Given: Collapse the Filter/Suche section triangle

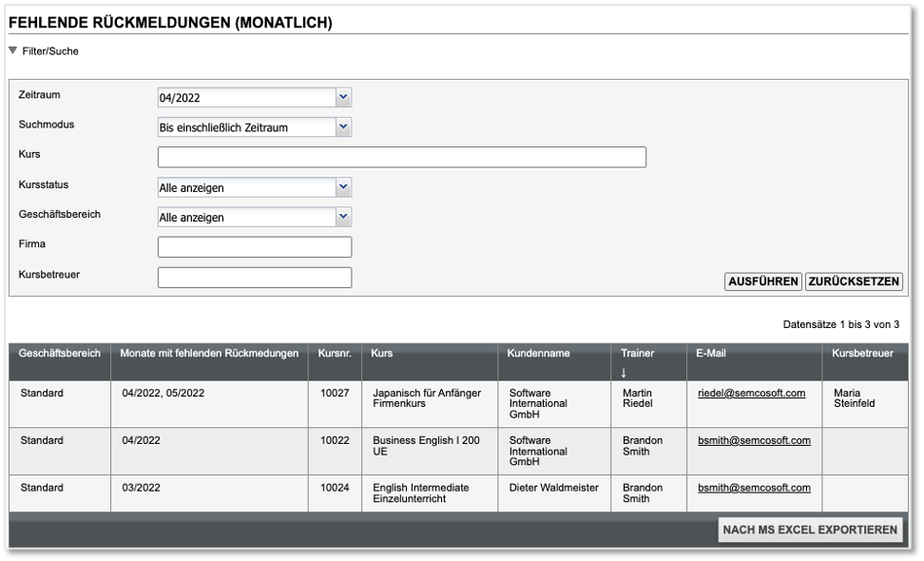Looking at the screenshot, I should click(x=12, y=50).
